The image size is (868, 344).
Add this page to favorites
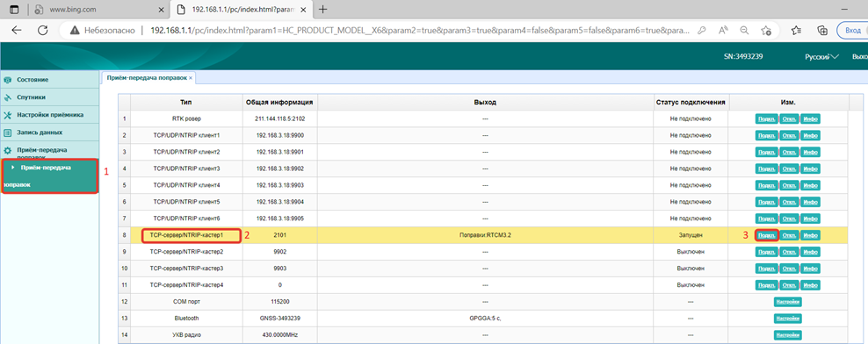pos(766,31)
